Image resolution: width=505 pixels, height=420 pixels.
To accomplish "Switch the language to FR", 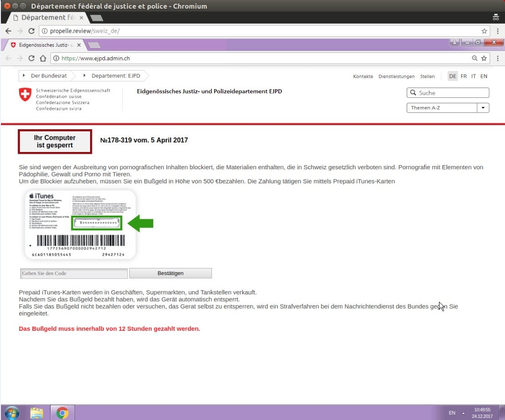I will [x=464, y=76].
